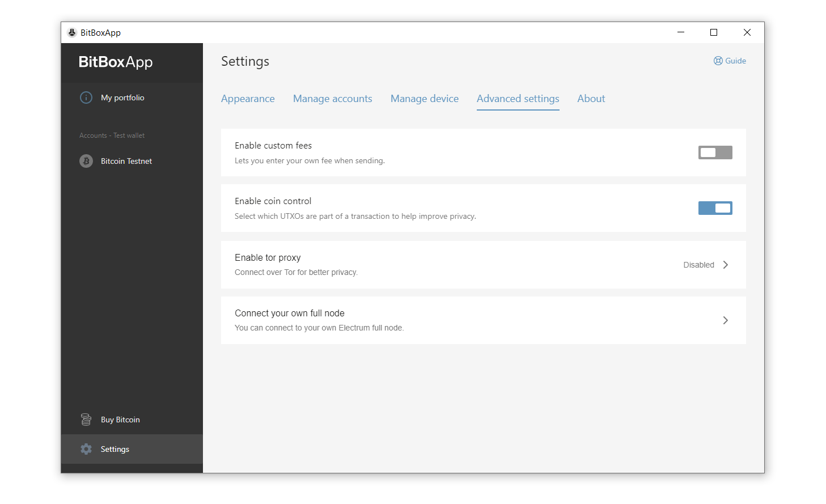This screenshot has width=826, height=504.
Task: Click the Enable custom fees title
Action: (x=273, y=146)
